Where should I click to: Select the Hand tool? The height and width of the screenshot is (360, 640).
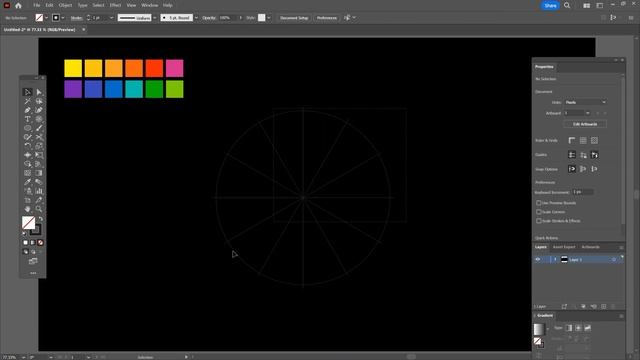click(x=27, y=209)
